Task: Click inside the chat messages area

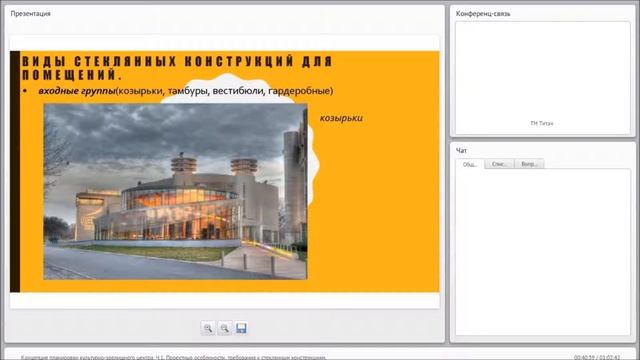Action: pyautogui.click(x=543, y=252)
